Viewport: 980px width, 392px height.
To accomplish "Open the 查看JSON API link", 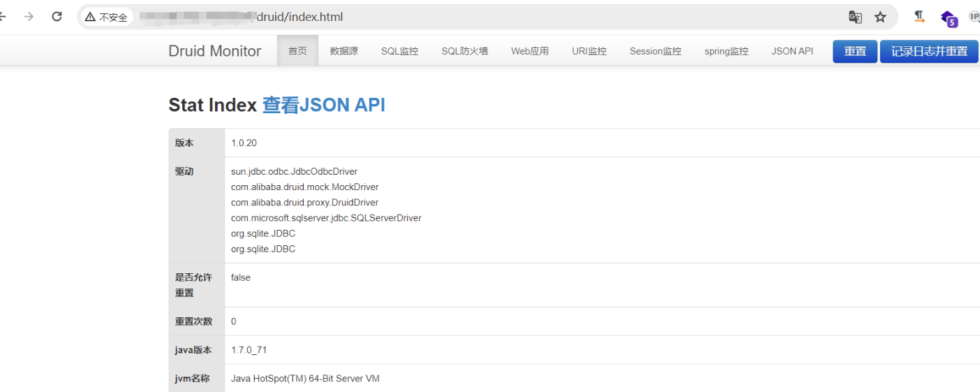I will pos(324,105).
